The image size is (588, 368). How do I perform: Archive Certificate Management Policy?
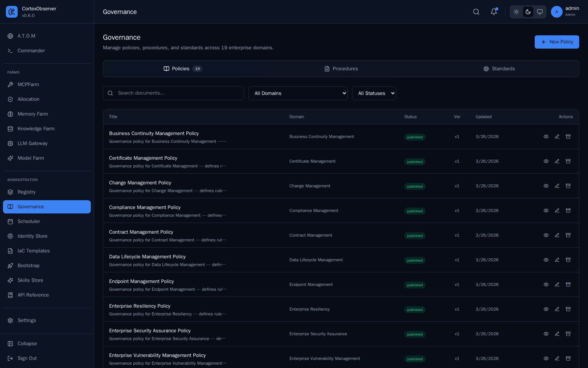(x=568, y=161)
